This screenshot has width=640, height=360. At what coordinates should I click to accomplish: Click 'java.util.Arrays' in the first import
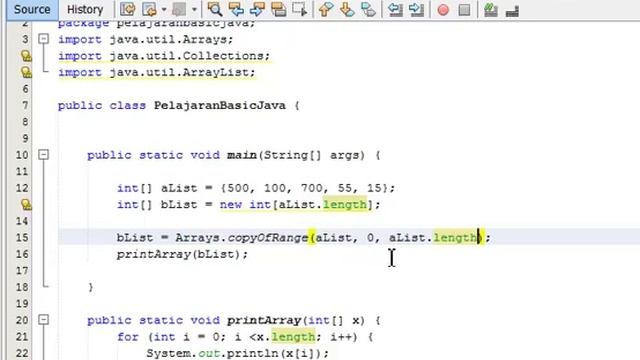168,40
